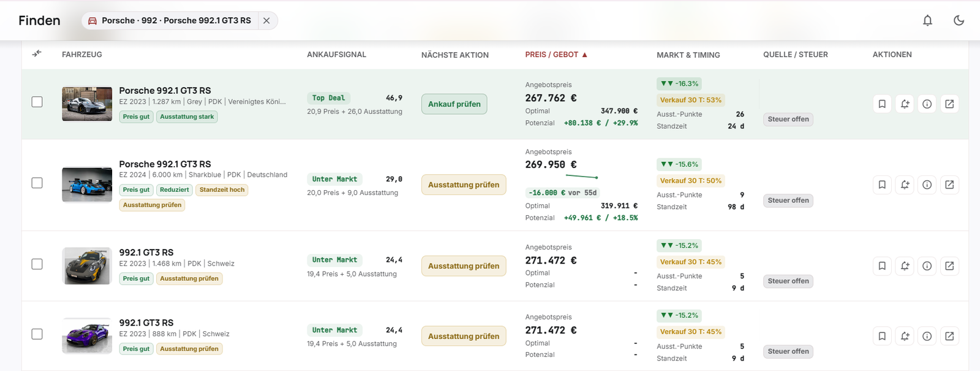Image resolution: width=980 pixels, height=371 pixels.
Task: Click the Verkauf 30 T: 50% badge
Action: point(691,181)
